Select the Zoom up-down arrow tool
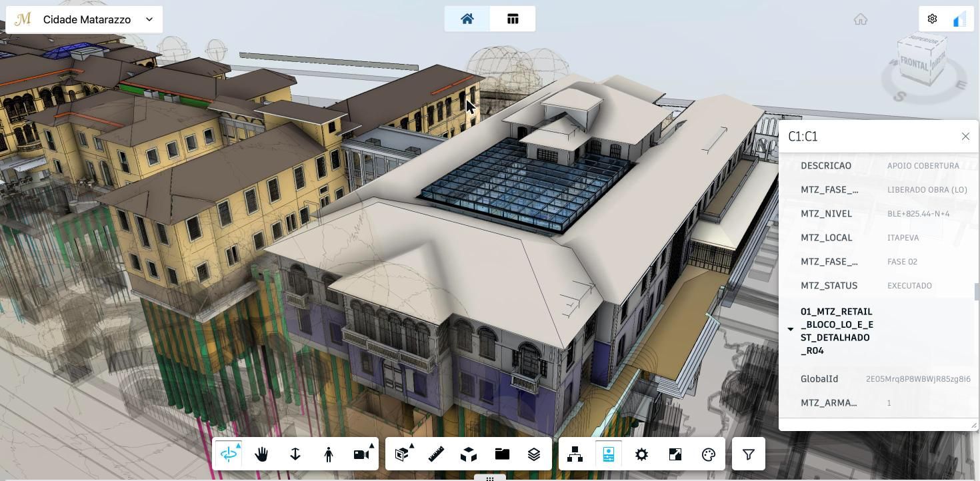Screen dimensions: 980x481 (295, 454)
